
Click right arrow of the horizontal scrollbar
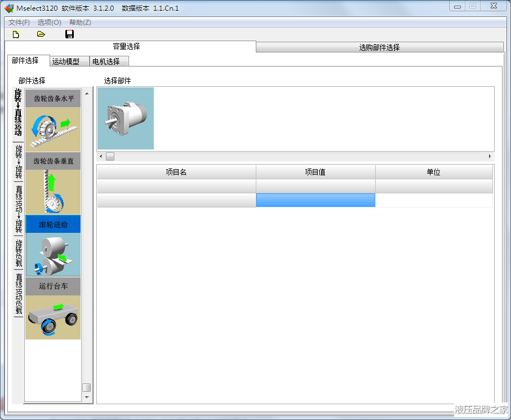(x=490, y=156)
